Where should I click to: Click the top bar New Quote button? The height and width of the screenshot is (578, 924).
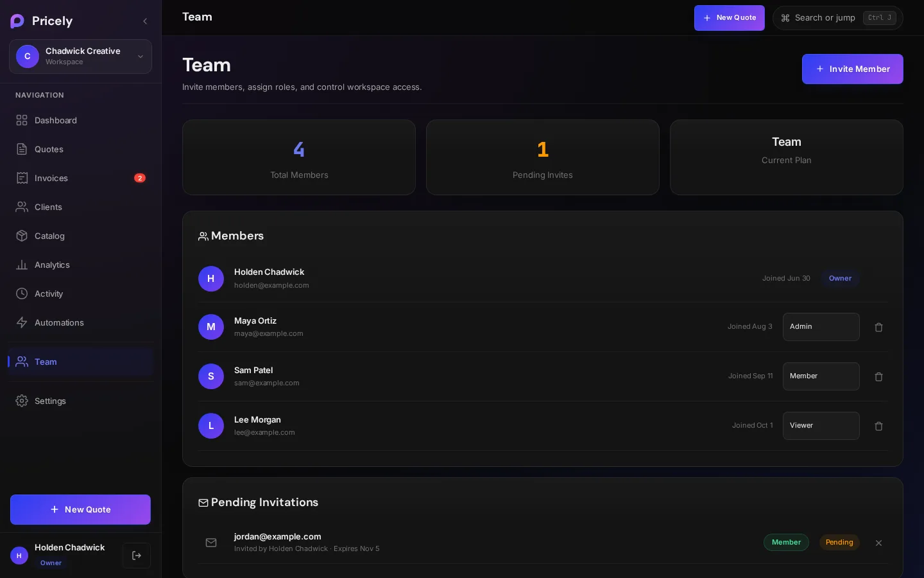tap(729, 18)
